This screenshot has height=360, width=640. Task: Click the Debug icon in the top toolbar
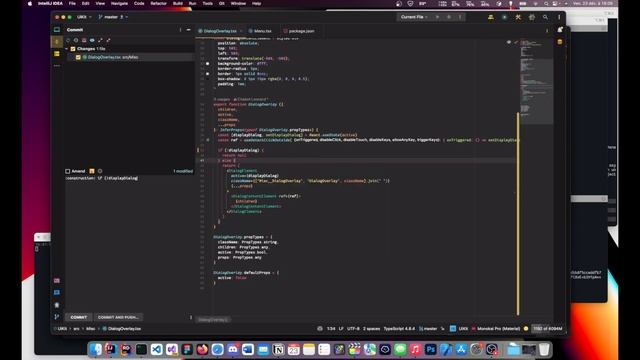[449, 17]
